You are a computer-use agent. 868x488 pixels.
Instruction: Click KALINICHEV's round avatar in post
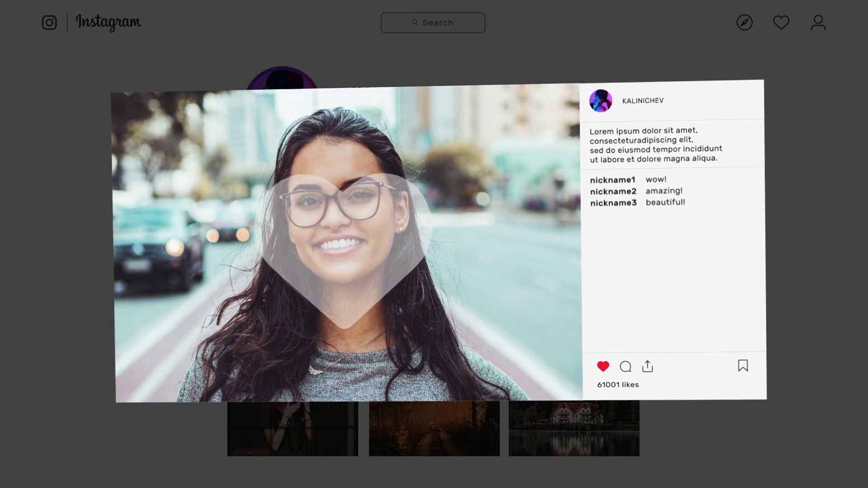tap(600, 101)
